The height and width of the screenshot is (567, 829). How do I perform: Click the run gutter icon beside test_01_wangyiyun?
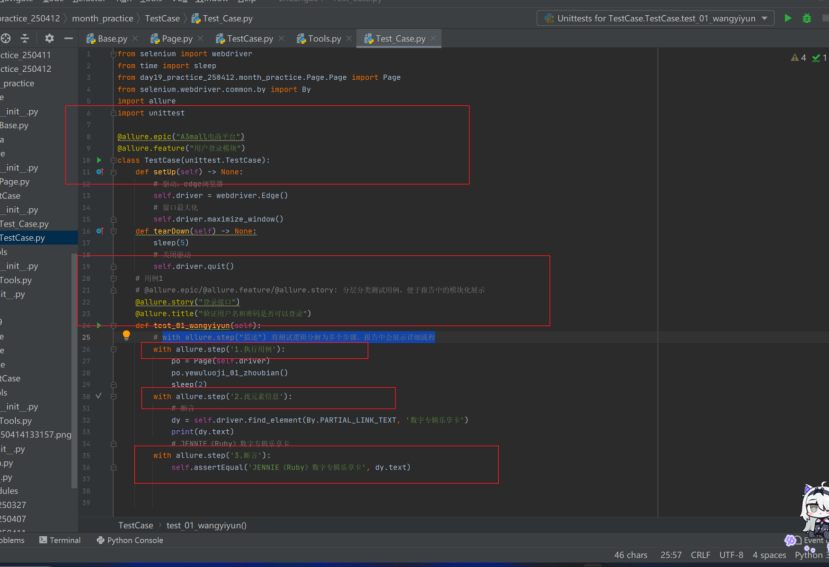99,325
